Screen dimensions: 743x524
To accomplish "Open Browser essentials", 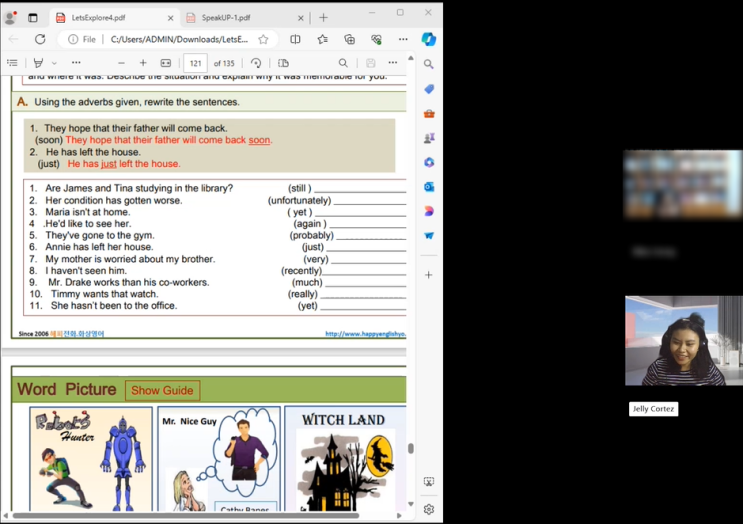I will 377,39.
